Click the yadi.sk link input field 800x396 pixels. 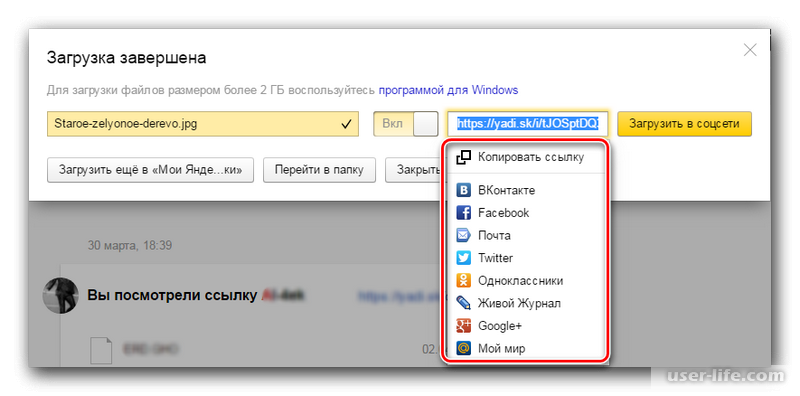527,124
